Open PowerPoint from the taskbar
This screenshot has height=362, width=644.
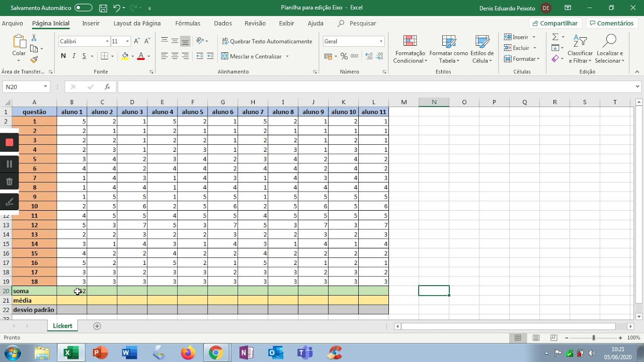pyautogui.click(x=100, y=353)
